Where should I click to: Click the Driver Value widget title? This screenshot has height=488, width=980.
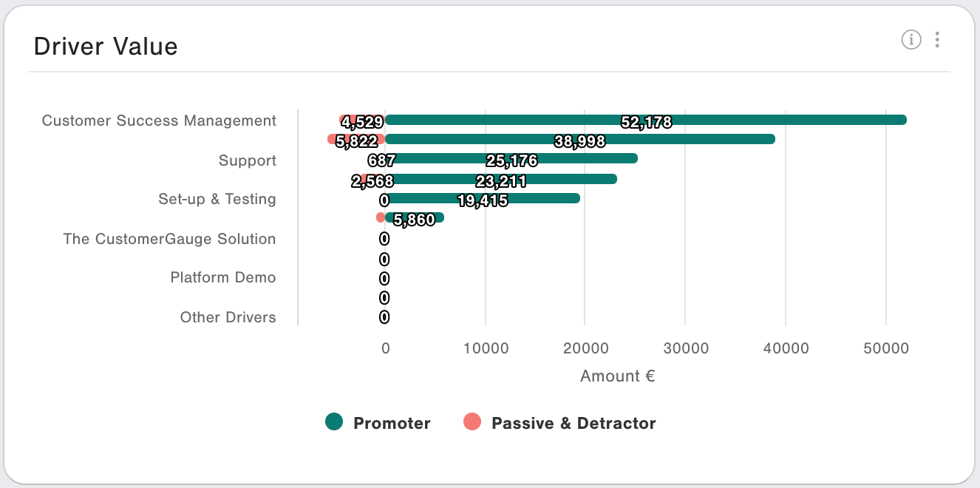(106, 47)
